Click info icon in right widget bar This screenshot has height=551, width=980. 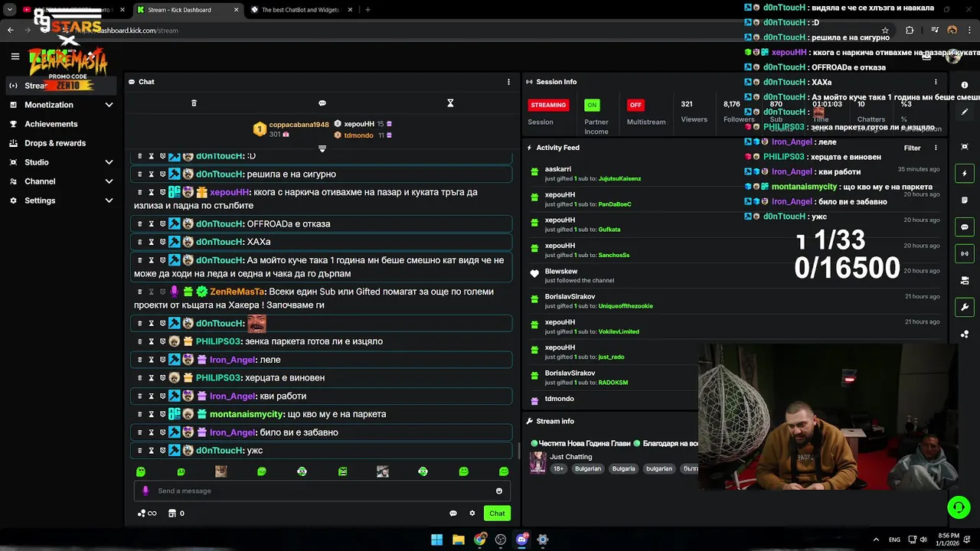pos(965,86)
